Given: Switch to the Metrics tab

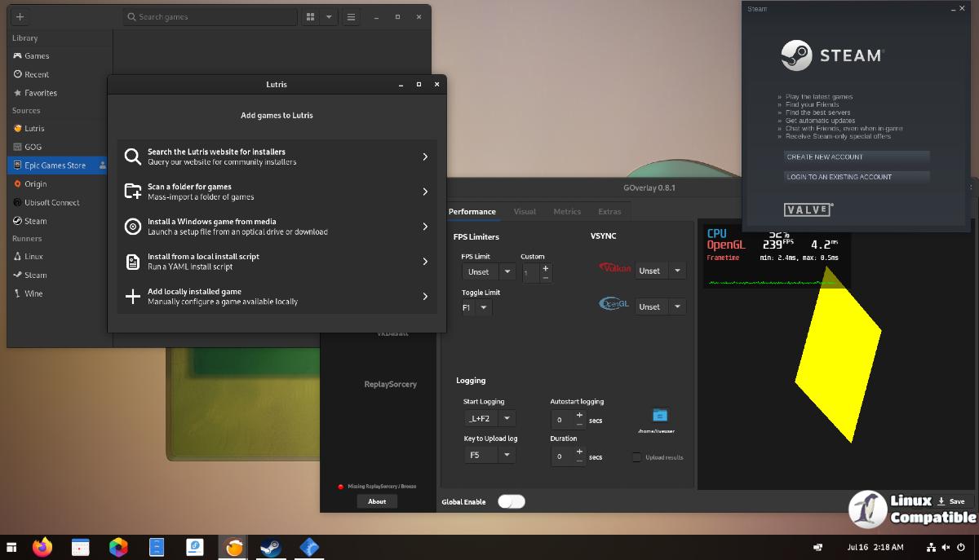Looking at the screenshot, I should pyautogui.click(x=567, y=211).
